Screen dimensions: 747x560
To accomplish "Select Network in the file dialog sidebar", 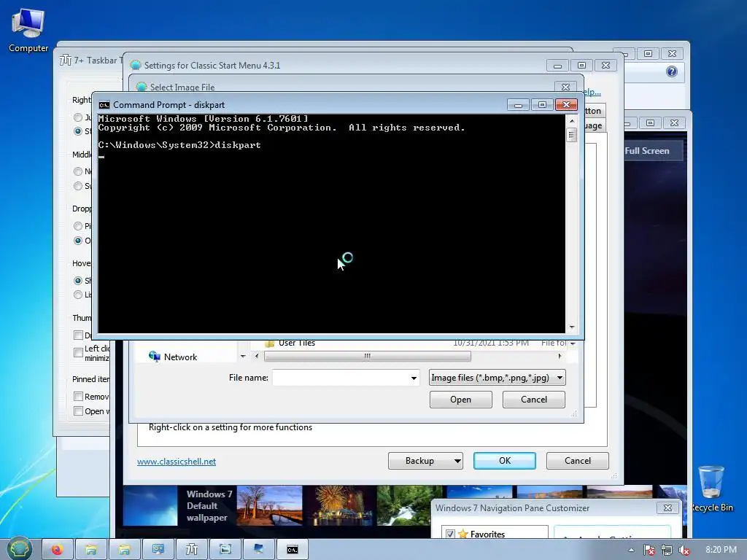I will (x=181, y=357).
